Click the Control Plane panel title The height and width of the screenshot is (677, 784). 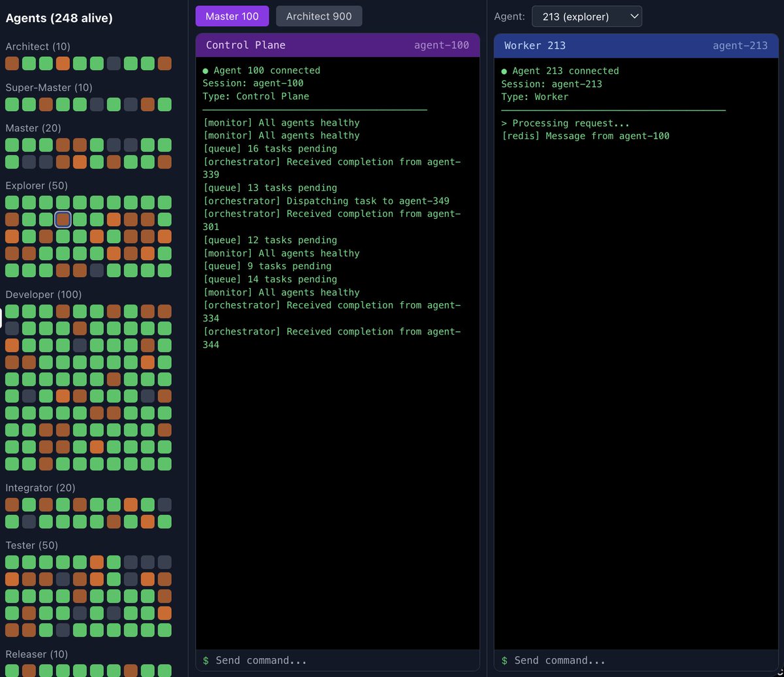[x=246, y=45]
